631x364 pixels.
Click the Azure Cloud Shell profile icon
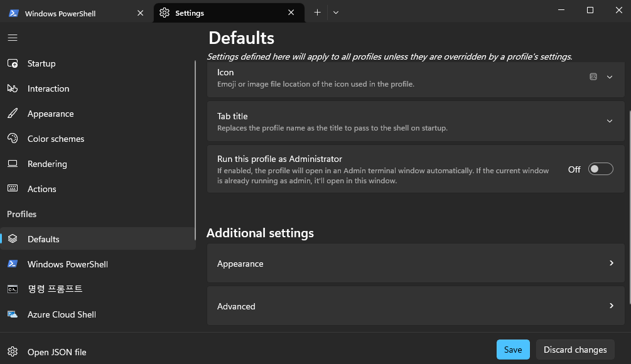[x=13, y=314]
